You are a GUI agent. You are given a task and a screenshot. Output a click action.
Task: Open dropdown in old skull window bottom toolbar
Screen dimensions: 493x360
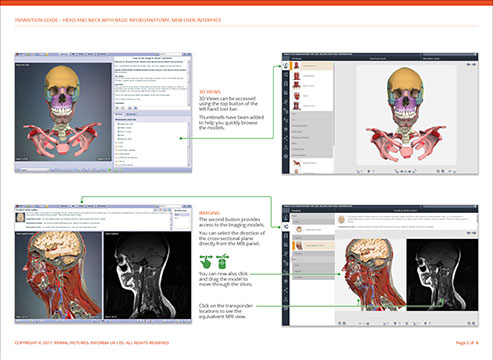click(35, 170)
